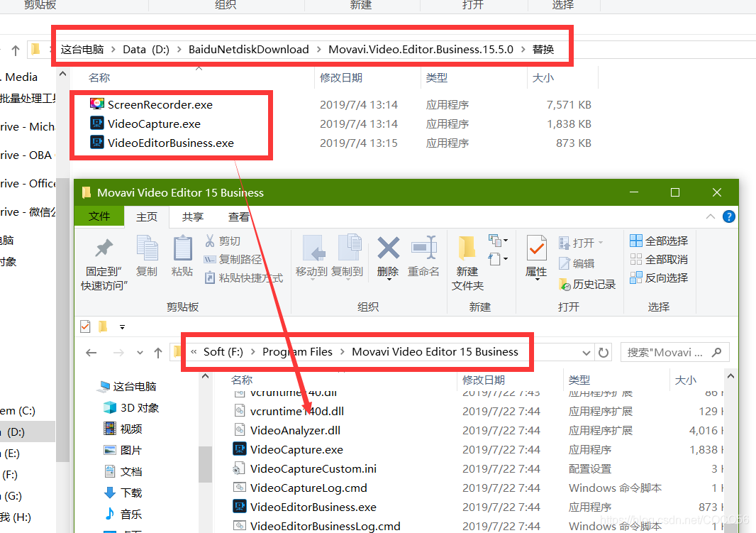756x533 pixels.
Task: Select VideoAnalyzer.dll file
Action: coord(295,430)
